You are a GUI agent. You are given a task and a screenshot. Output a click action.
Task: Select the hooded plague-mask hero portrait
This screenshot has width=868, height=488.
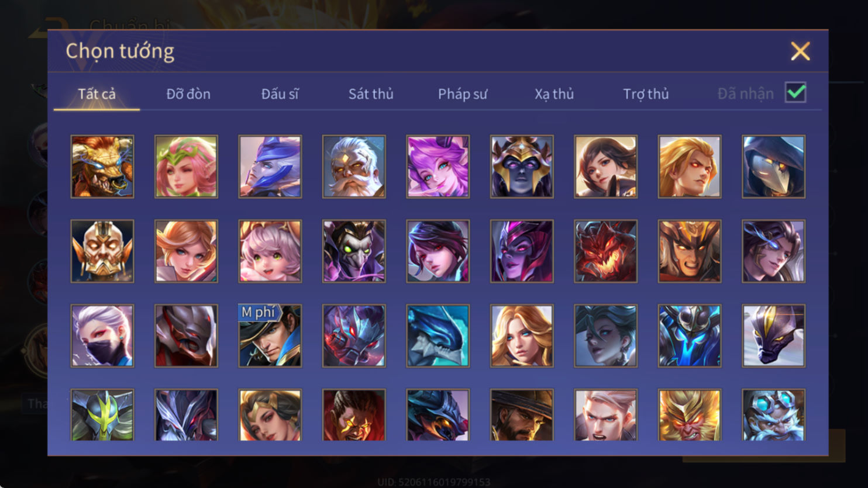(773, 167)
